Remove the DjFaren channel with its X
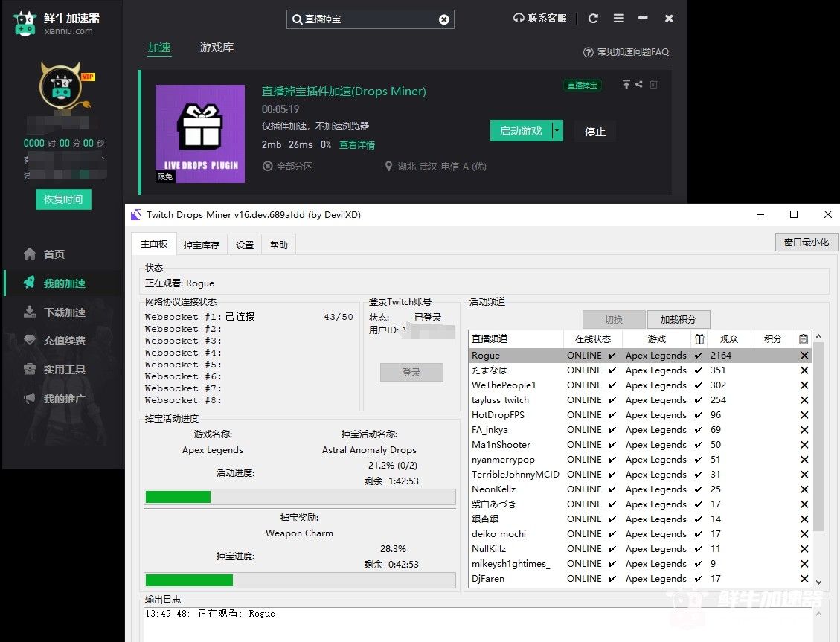 (804, 579)
